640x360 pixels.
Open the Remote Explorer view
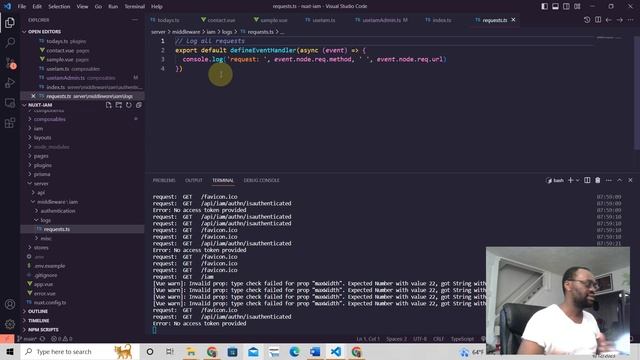pos(10,103)
